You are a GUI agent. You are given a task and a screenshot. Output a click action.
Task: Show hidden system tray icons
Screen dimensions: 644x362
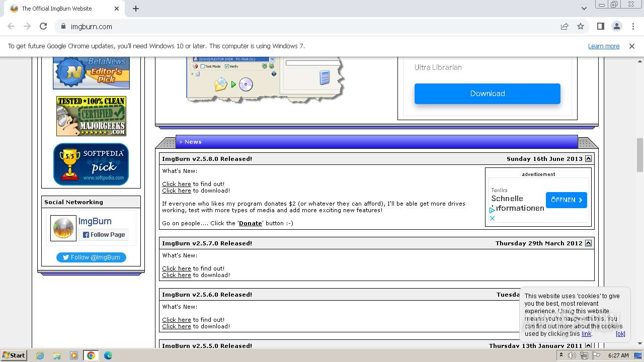561,355
